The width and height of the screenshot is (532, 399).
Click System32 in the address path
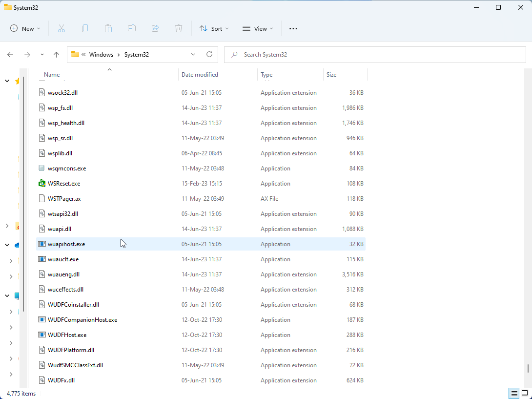click(136, 54)
